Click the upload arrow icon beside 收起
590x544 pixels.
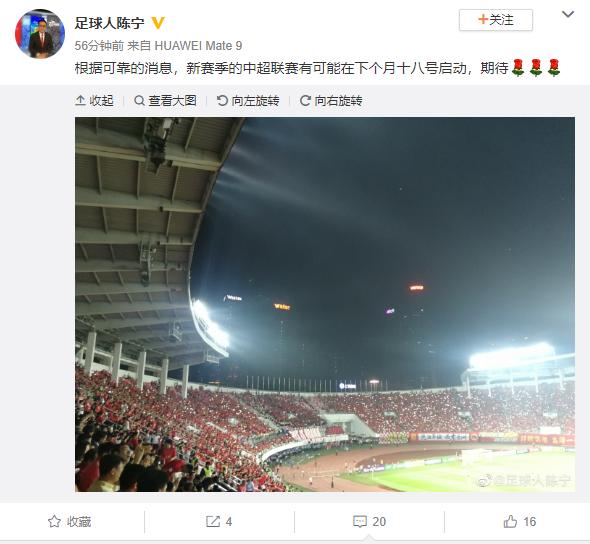(80, 100)
